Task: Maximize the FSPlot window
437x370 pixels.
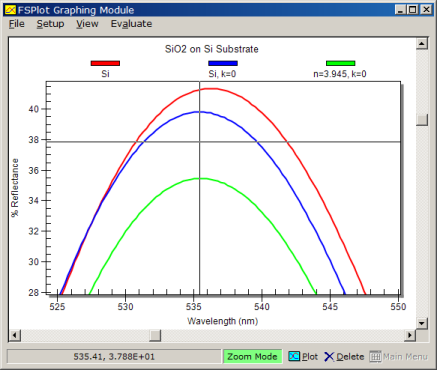Action: point(413,10)
